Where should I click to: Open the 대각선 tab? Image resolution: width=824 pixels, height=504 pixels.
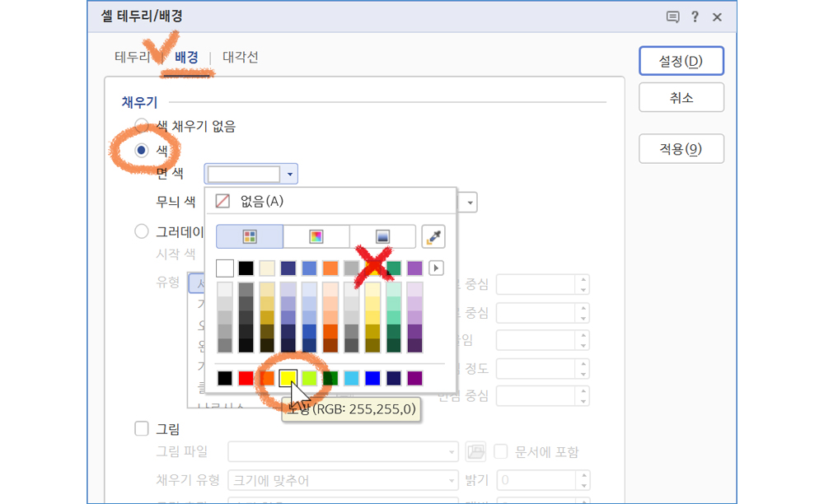pyautogui.click(x=240, y=57)
